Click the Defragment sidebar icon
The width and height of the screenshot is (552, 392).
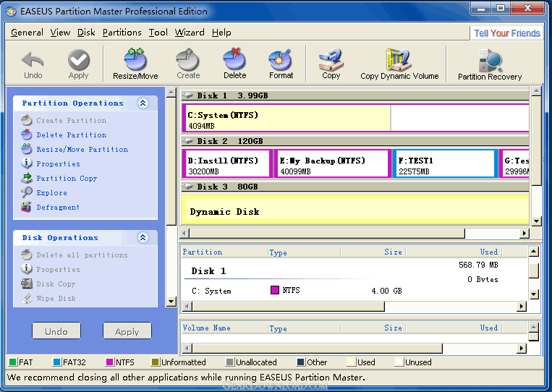tap(26, 207)
